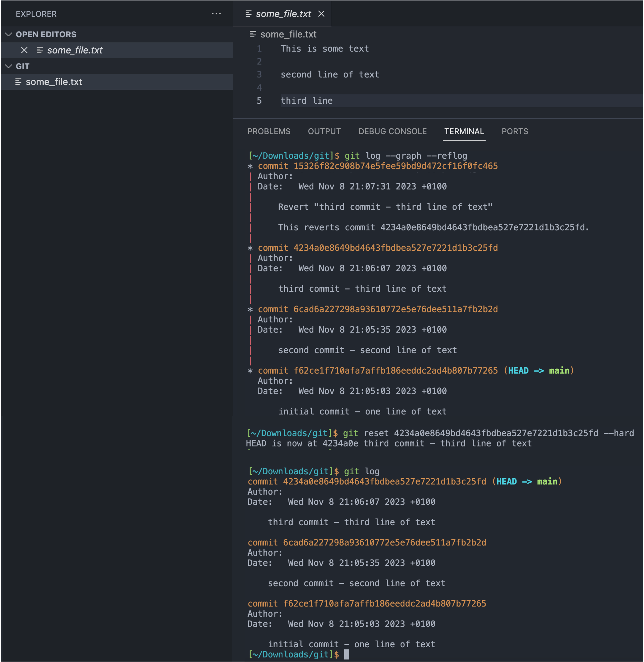This screenshot has height=662, width=644.
Task: Switch to the Problems panel tab
Action: [269, 131]
